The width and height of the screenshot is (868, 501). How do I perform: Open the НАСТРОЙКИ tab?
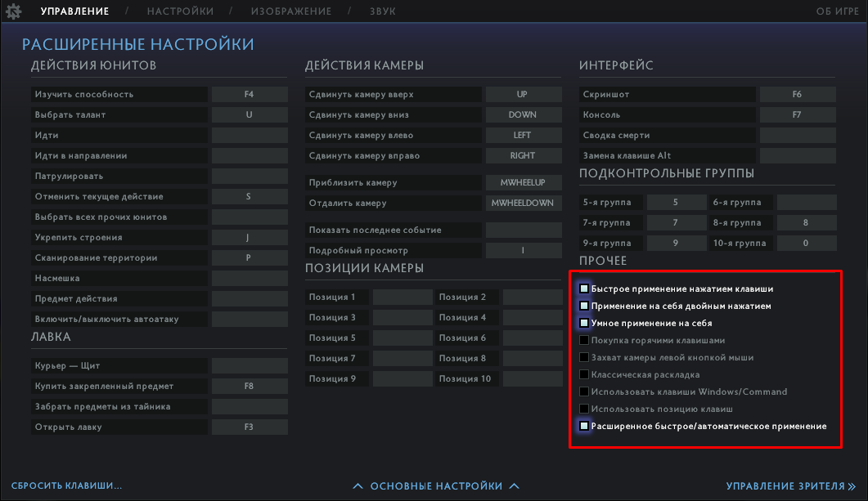pyautogui.click(x=180, y=11)
